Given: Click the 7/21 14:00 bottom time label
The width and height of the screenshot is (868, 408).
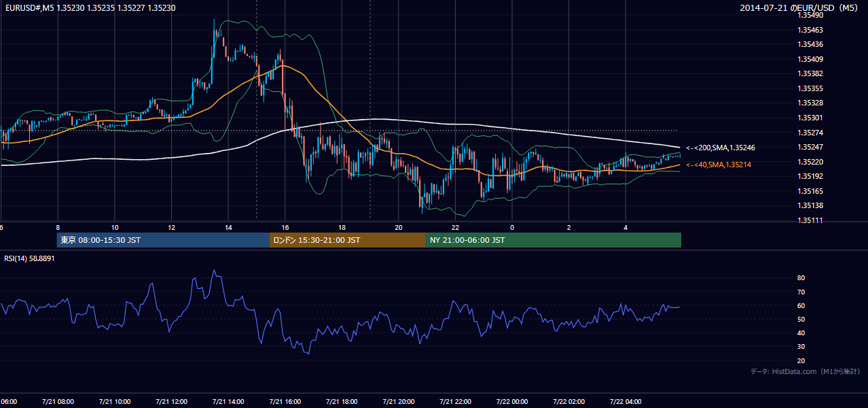Looking at the screenshot, I should [x=228, y=401].
